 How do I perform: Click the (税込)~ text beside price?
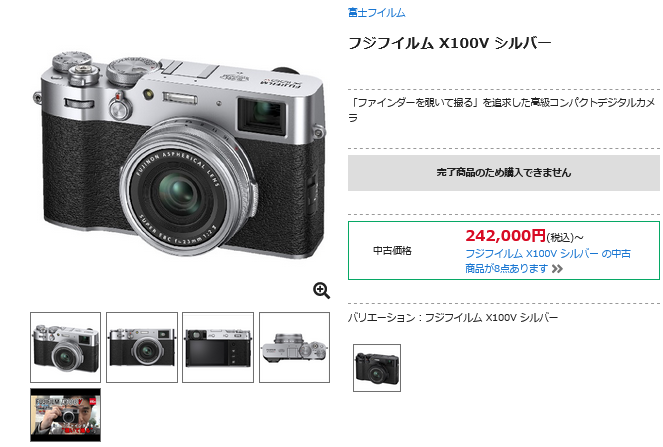(x=564, y=238)
